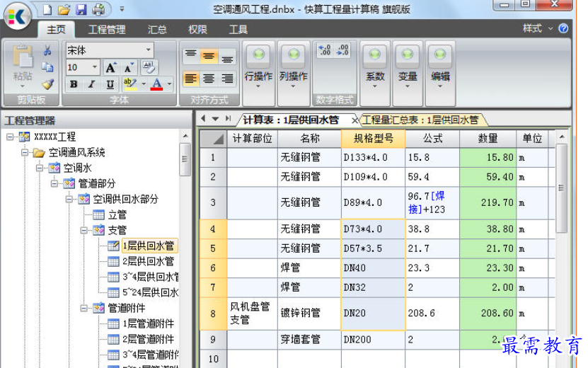Click the application logo button
This screenshot has width=588, height=368.
click(x=17, y=16)
